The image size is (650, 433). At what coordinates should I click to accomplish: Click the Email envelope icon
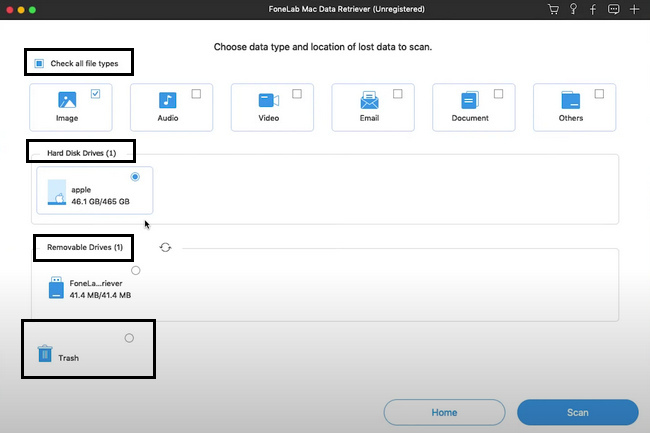click(369, 100)
